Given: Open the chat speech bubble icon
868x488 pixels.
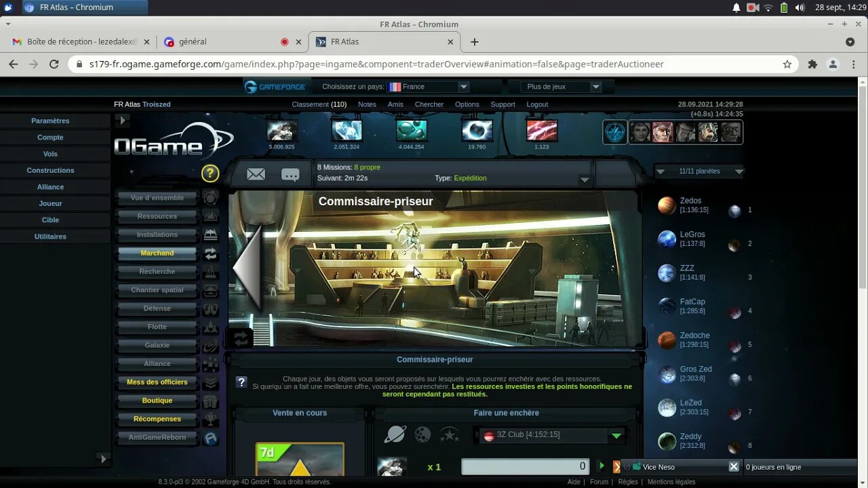Looking at the screenshot, I should tap(290, 175).
